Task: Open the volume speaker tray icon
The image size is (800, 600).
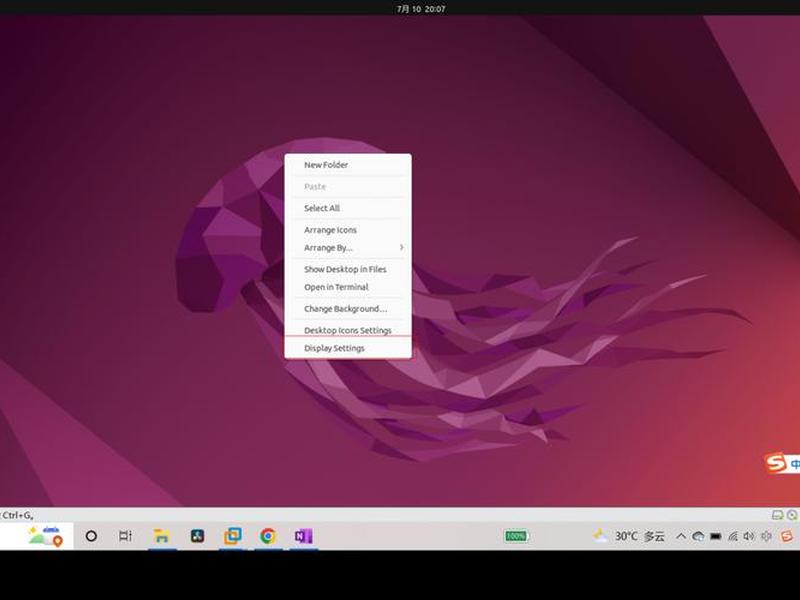Action: (749, 536)
